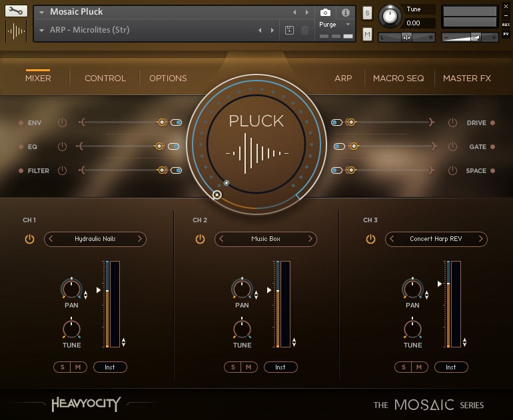This screenshot has width=513, height=420.
Task: Delete the snapshot with trash icon
Action: pos(304,31)
